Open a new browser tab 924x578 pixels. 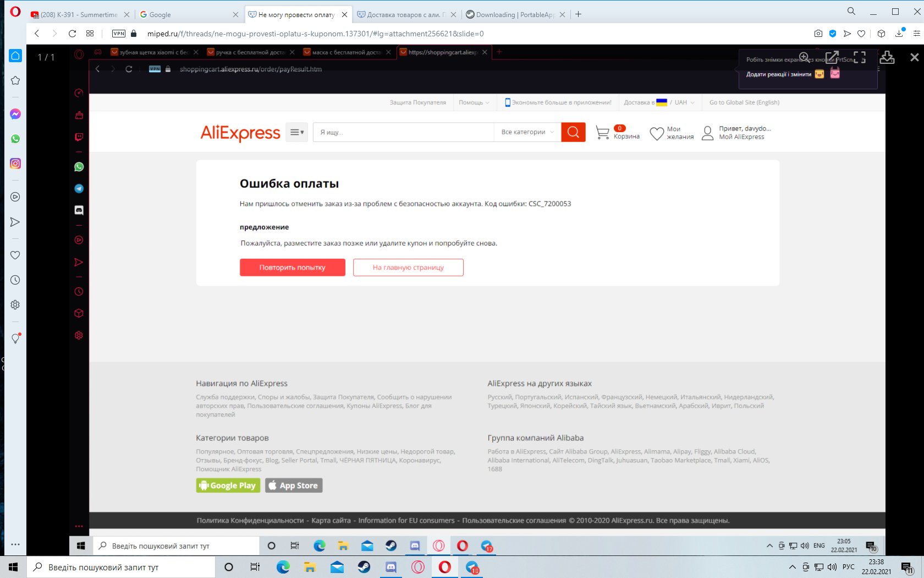pyautogui.click(x=579, y=14)
